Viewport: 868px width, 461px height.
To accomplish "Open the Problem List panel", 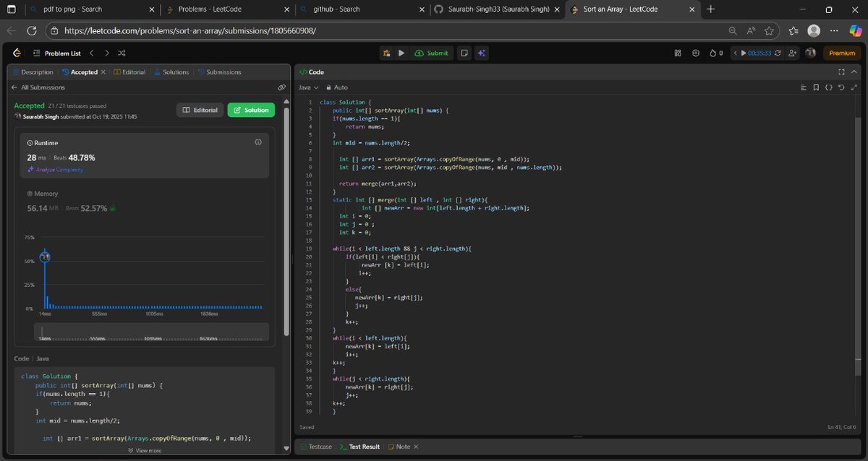I will pyautogui.click(x=57, y=53).
